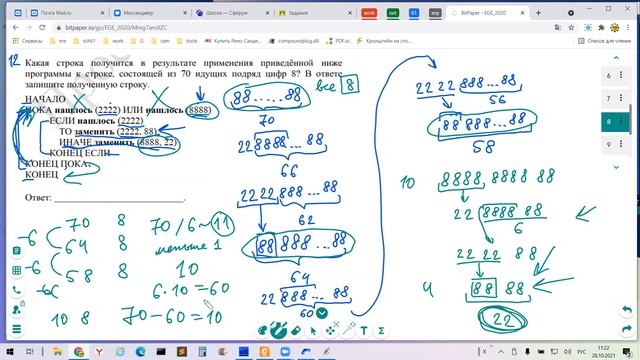Viewport: 640px width, 360px height.
Task: Open the calculator icon in sidebar
Action: (17, 250)
